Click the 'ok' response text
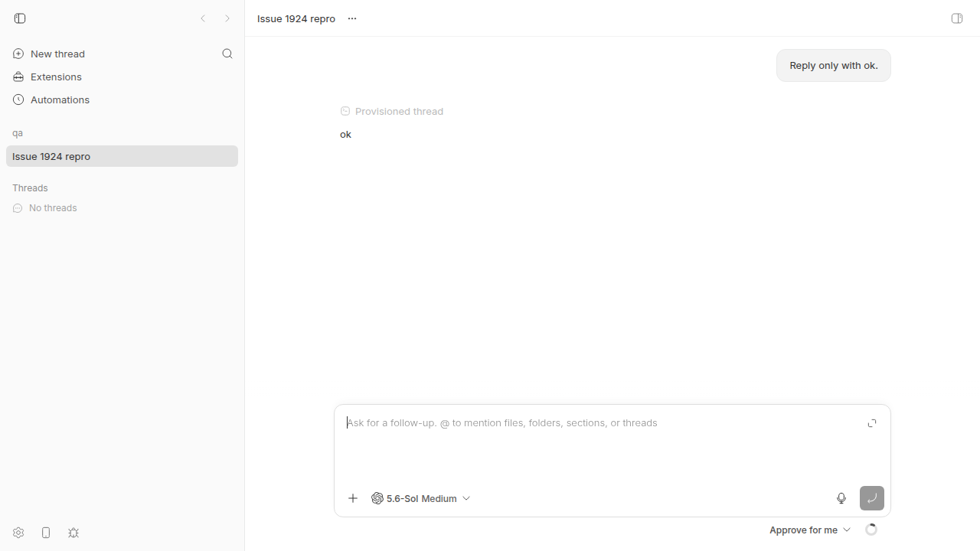This screenshot has width=980, height=551. pyautogui.click(x=345, y=134)
